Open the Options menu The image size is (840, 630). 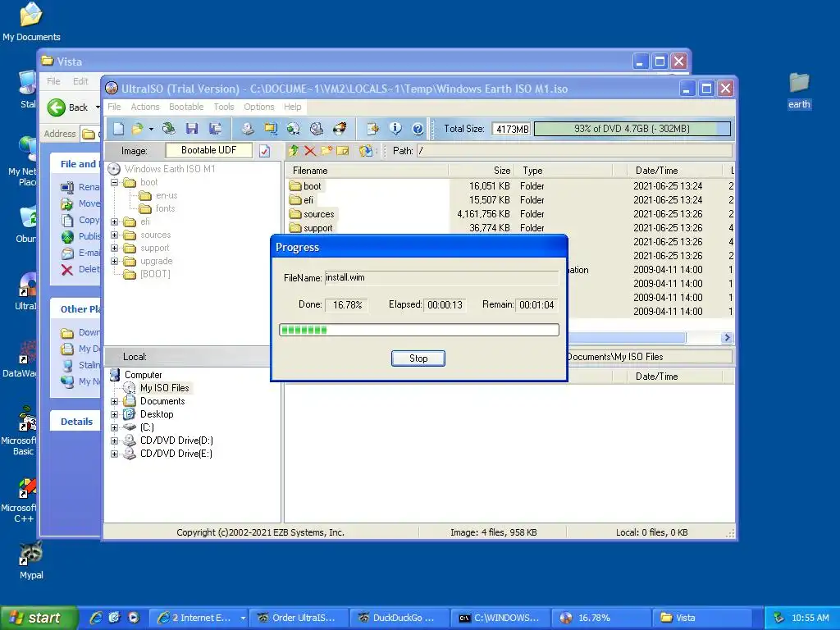tap(258, 107)
